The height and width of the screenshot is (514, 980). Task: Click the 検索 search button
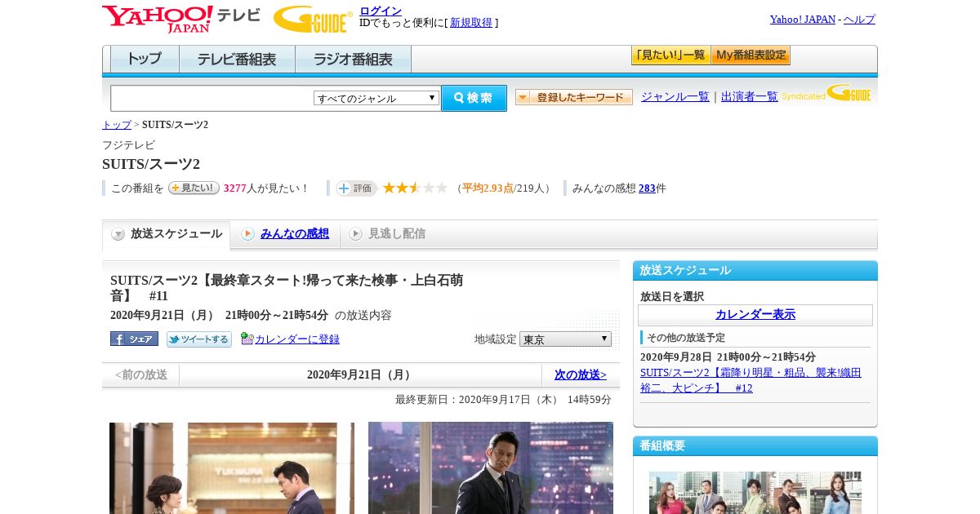[474, 98]
